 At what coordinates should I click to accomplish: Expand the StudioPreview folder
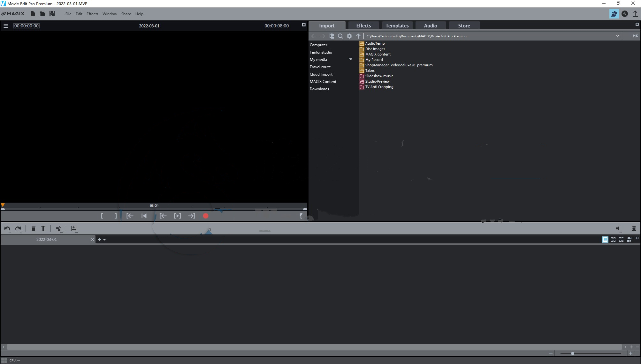pos(377,81)
